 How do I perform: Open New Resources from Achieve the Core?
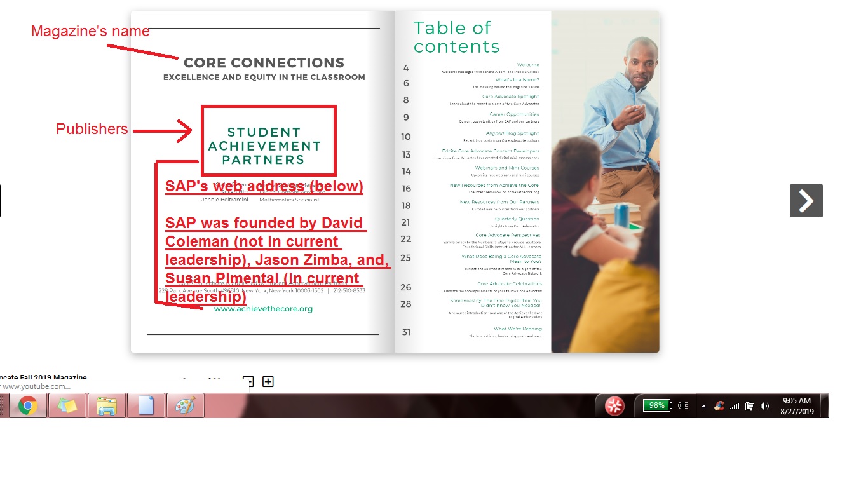click(494, 186)
